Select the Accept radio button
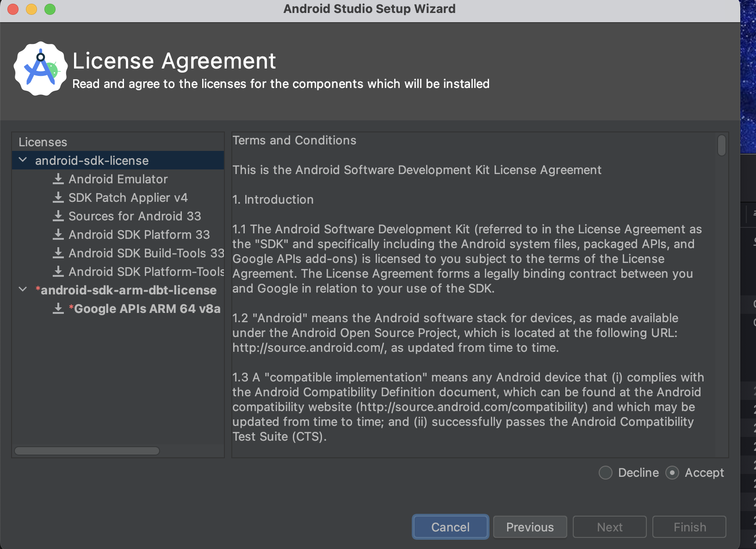 672,473
